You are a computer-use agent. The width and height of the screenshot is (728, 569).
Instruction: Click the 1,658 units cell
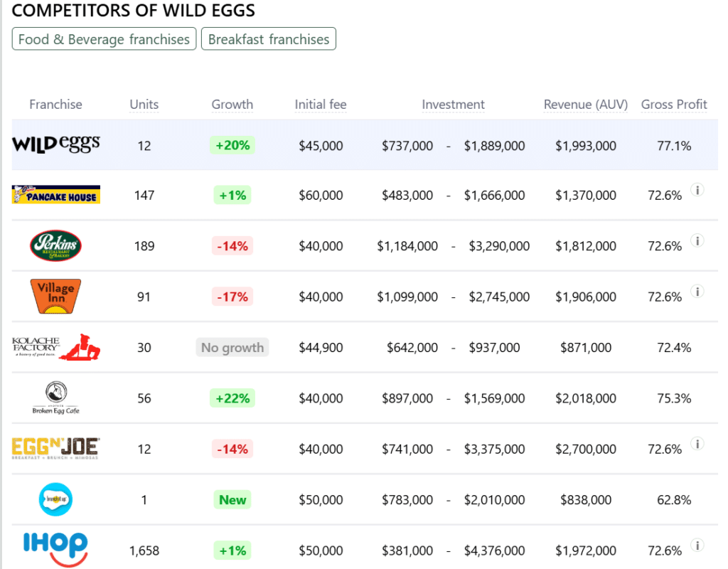click(x=144, y=551)
